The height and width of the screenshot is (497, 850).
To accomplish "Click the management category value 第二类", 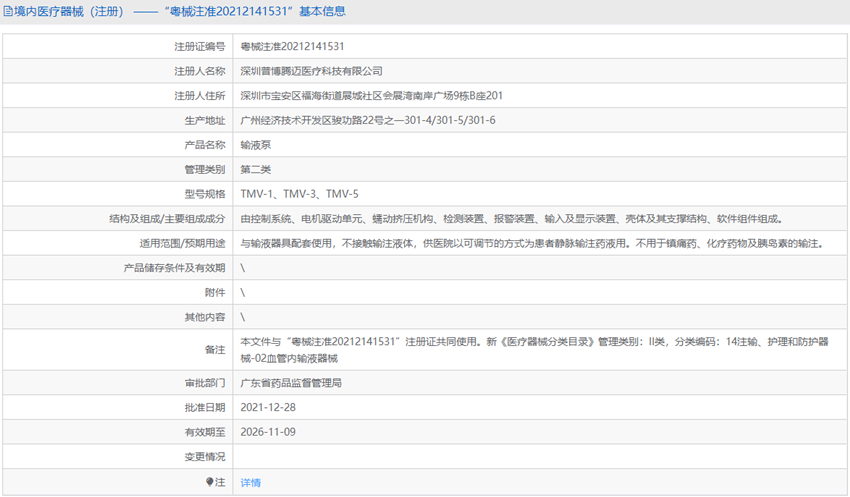I will point(255,169).
